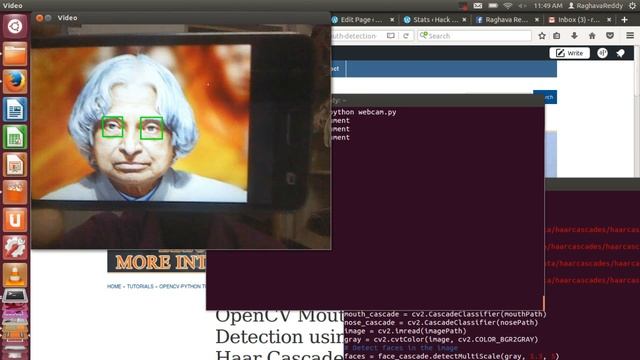640x360 pixels.
Task: Open the TUTORIALS breadcrumb link
Action: tap(140, 287)
